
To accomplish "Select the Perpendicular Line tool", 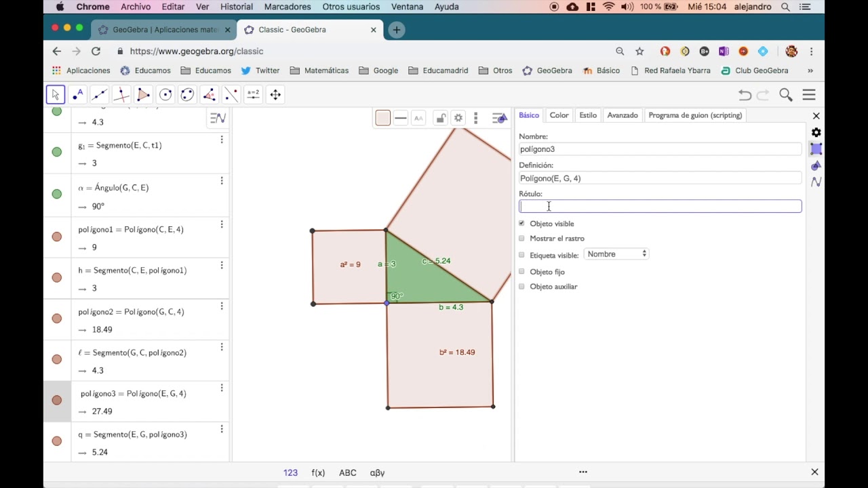I will point(121,95).
